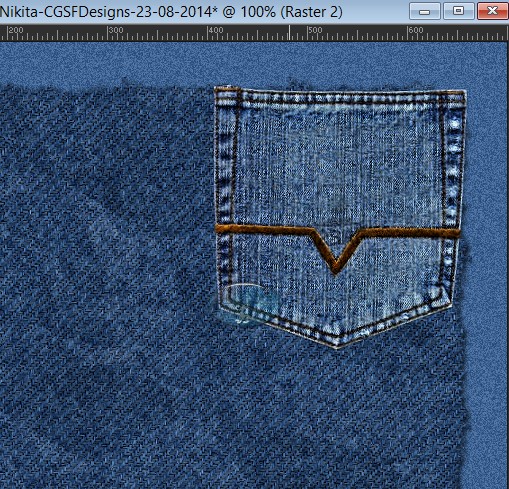The image size is (509, 489).
Task: Click the tall cursor marker line on ruler
Action: pyautogui.click(x=289, y=33)
